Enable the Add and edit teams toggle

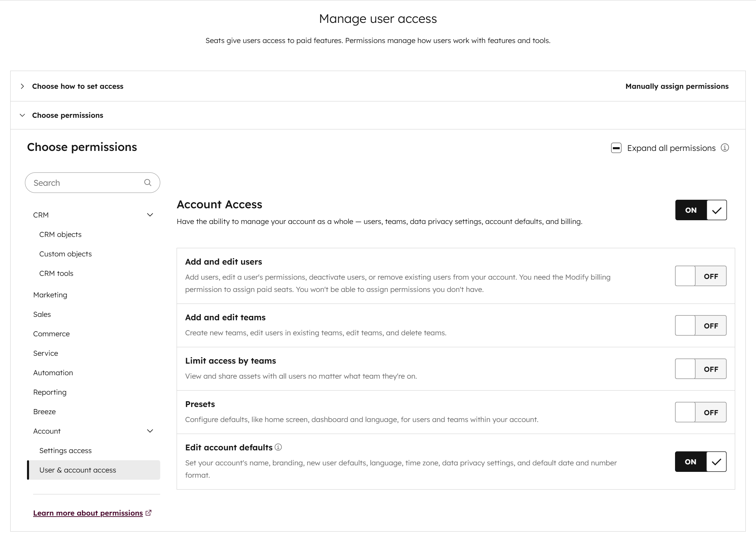700,325
